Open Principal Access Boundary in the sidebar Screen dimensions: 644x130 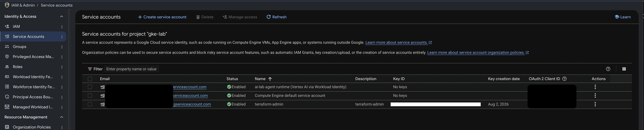pyautogui.click(x=33, y=97)
